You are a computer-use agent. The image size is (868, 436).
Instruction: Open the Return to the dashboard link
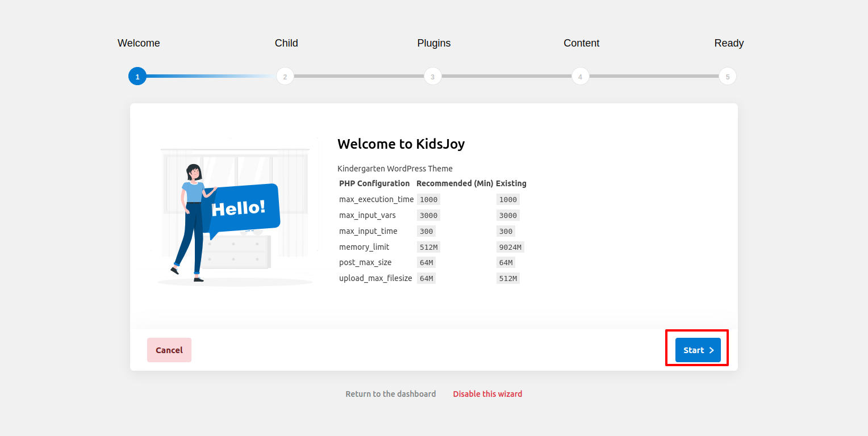click(x=391, y=394)
